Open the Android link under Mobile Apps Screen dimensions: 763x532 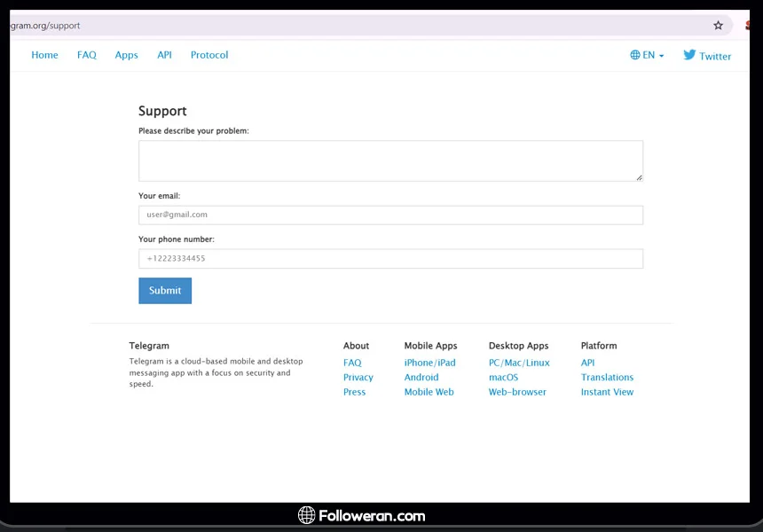421,378
